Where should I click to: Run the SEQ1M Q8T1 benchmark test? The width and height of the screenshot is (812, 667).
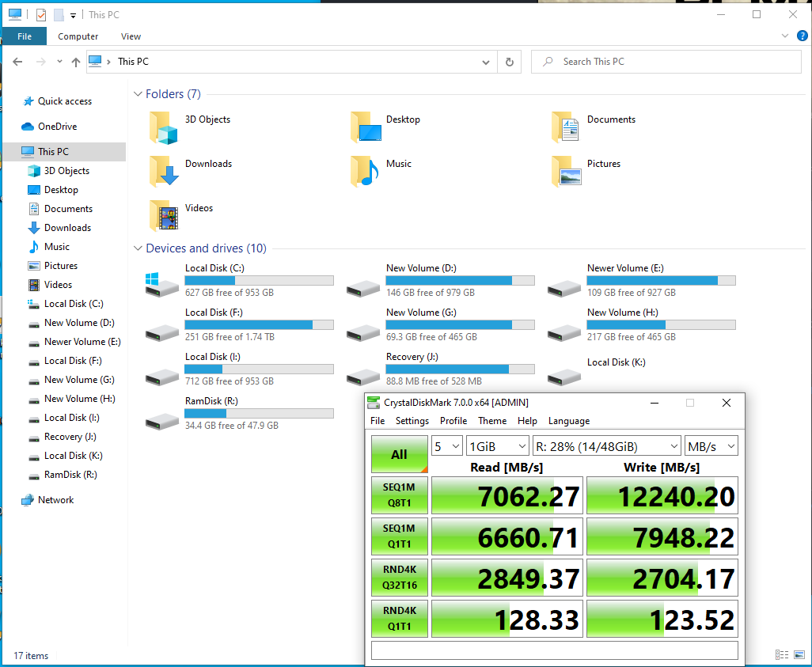click(399, 495)
